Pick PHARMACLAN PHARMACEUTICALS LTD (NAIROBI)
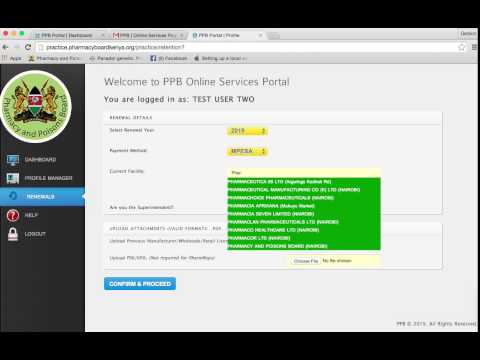 tap(304, 222)
